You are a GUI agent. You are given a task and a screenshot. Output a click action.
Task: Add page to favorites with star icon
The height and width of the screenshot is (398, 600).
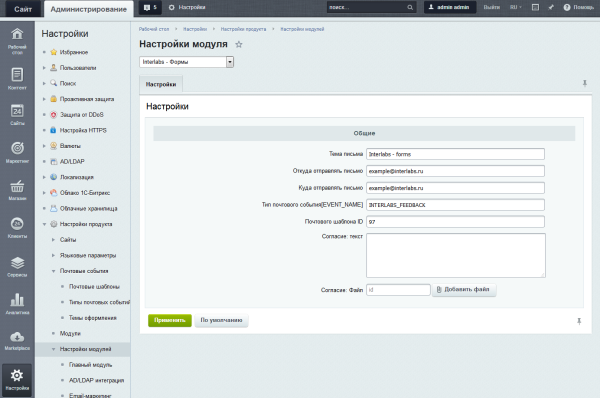click(239, 44)
